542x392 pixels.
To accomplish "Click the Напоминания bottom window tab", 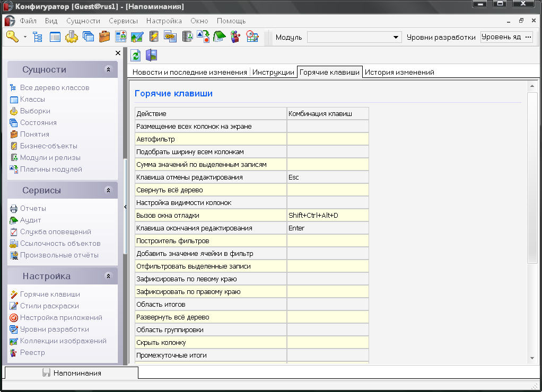I will pyautogui.click(x=72, y=373).
